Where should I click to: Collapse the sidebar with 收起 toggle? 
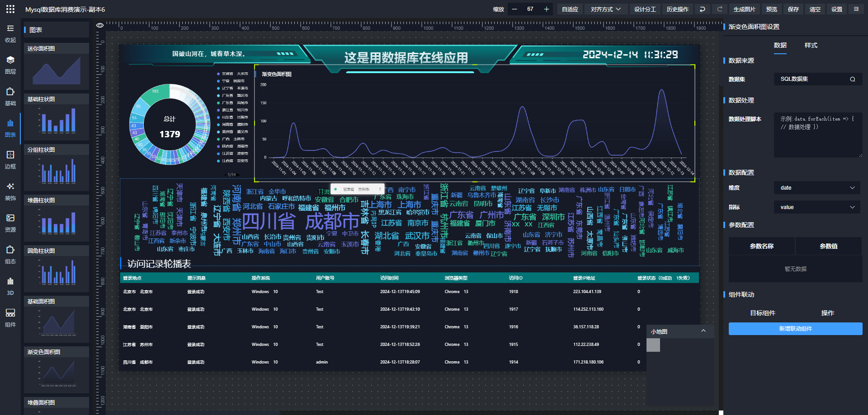point(10,33)
